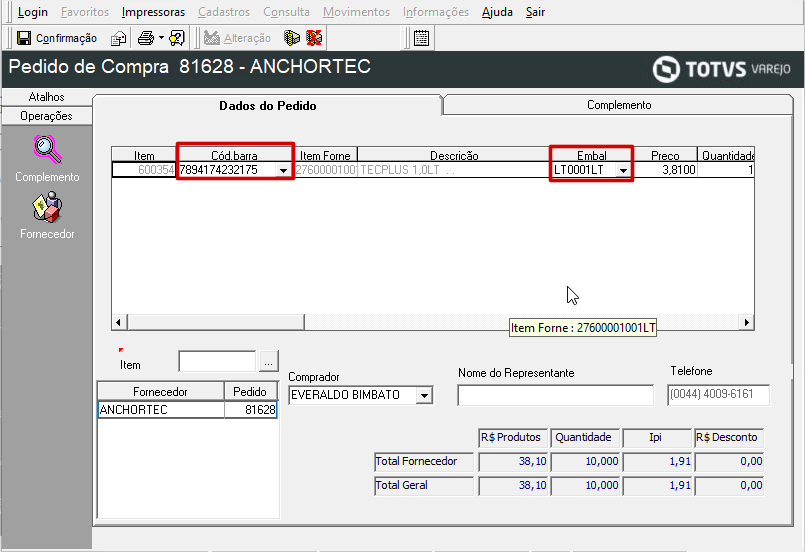Open the Impressoras menu

click(x=153, y=12)
